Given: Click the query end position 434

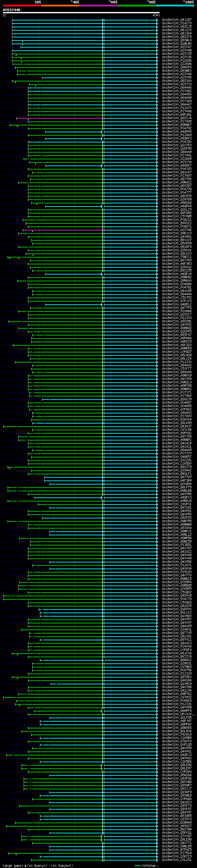Looking at the screenshot, I should (x=155, y=15).
